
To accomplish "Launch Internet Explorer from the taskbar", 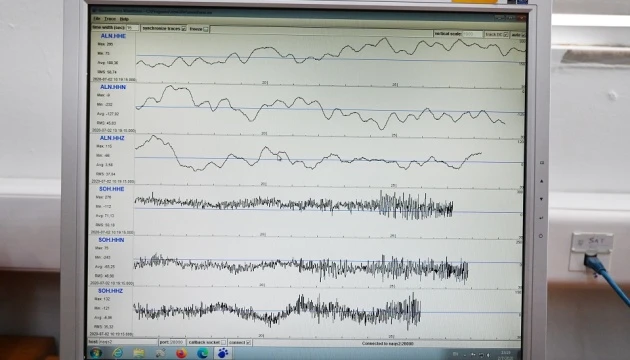I will click(117, 353).
